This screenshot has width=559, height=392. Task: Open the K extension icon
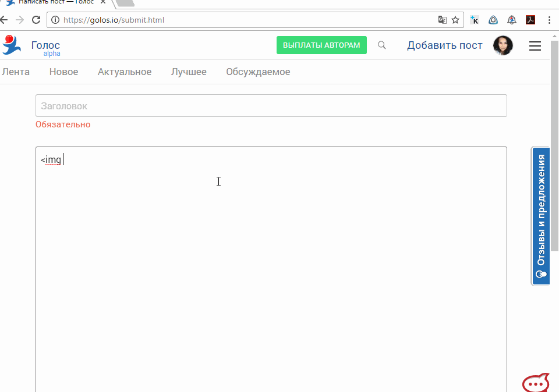point(475,20)
